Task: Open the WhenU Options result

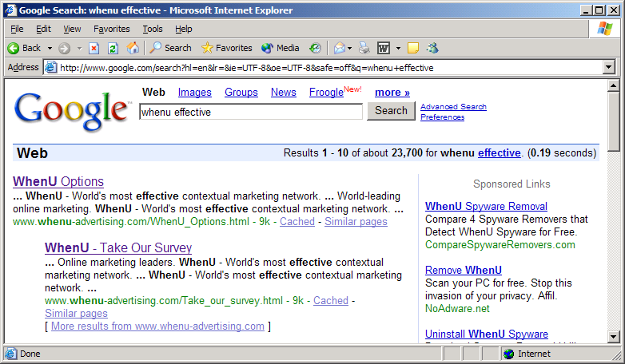Action: [58, 182]
